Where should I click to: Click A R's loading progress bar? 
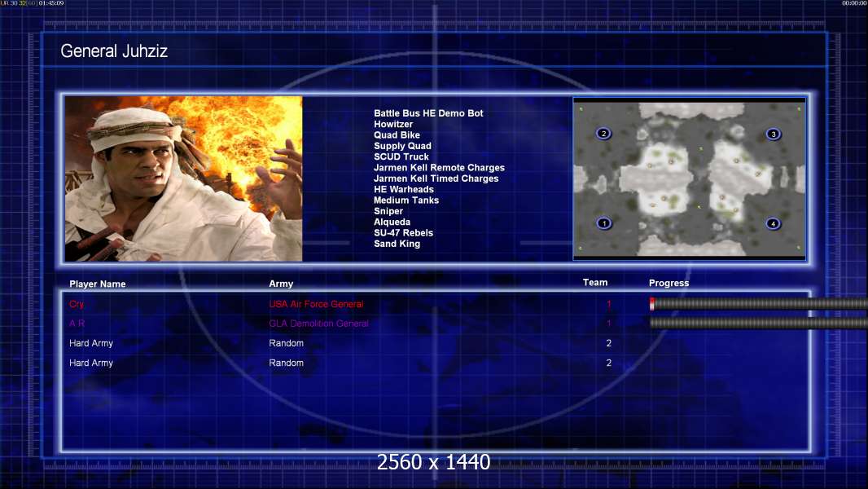pos(758,323)
